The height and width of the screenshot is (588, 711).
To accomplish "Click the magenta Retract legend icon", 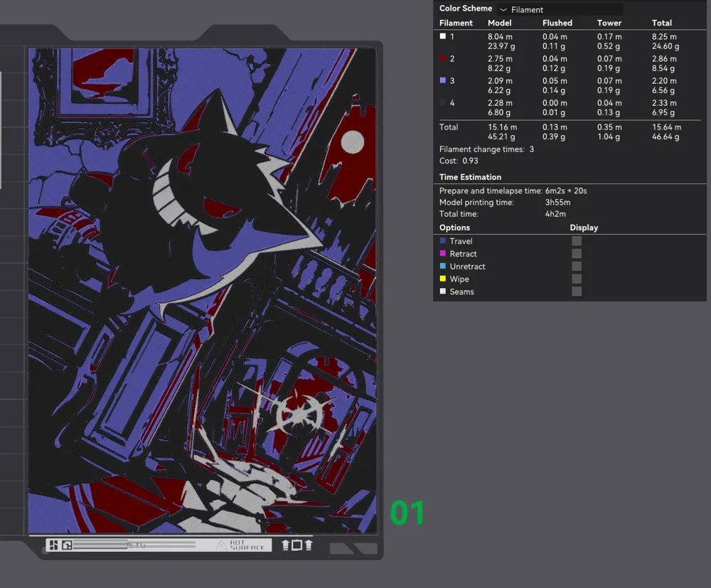I will click(x=443, y=254).
